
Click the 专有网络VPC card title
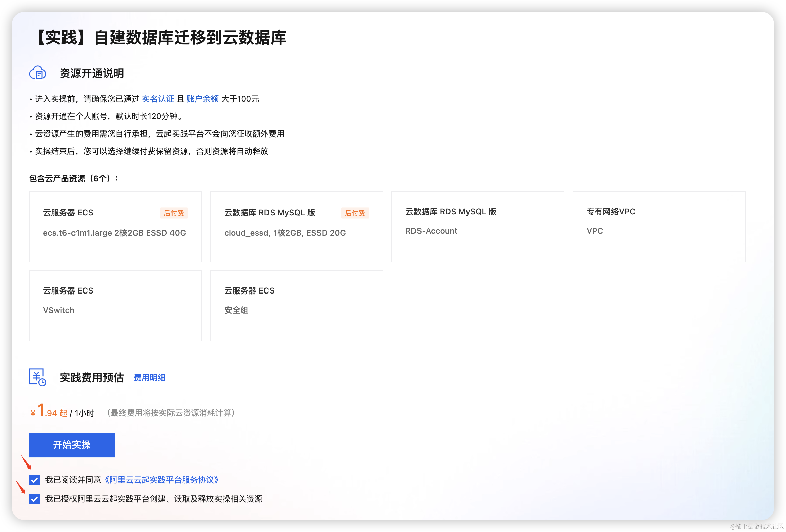[x=611, y=212]
